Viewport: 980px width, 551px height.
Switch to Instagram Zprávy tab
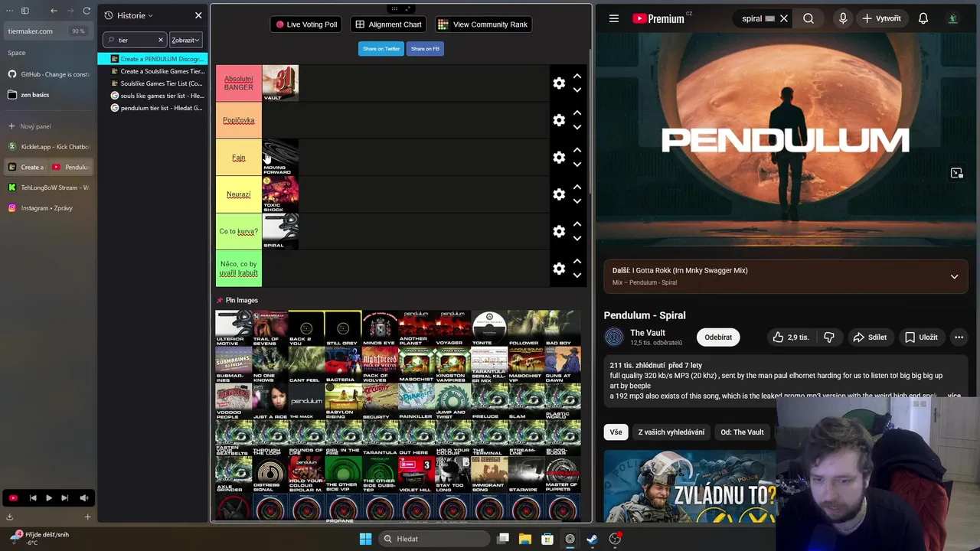[x=47, y=208]
